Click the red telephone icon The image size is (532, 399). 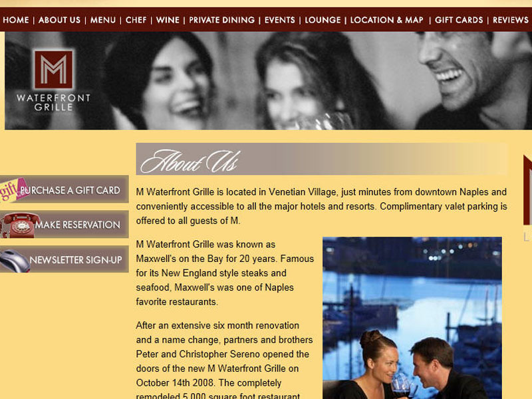(x=19, y=225)
